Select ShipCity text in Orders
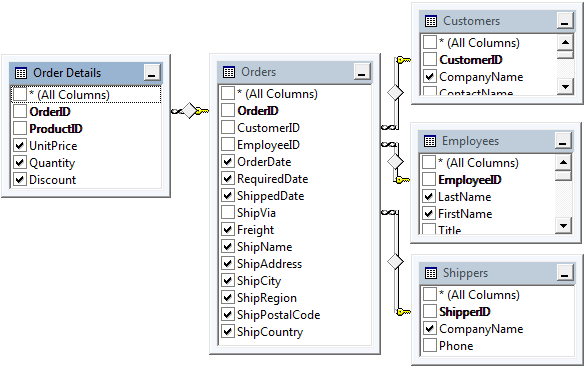The height and width of the screenshot is (368, 586). pos(259,281)
